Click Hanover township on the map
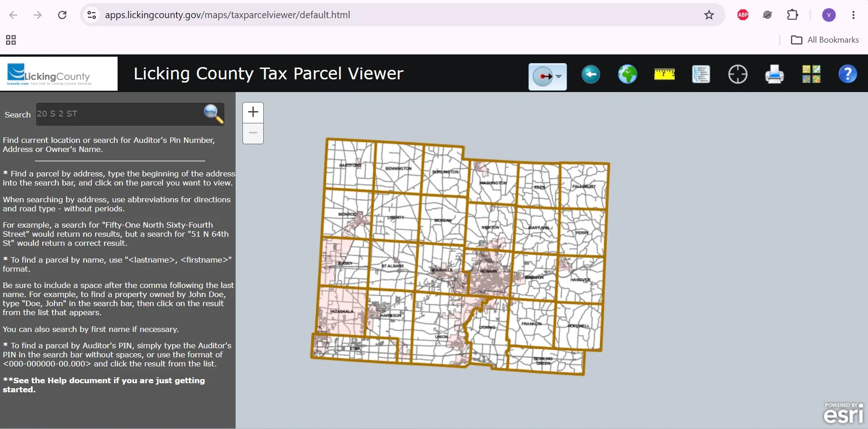This screenshot has width=868, height=429. click(581, 280)
